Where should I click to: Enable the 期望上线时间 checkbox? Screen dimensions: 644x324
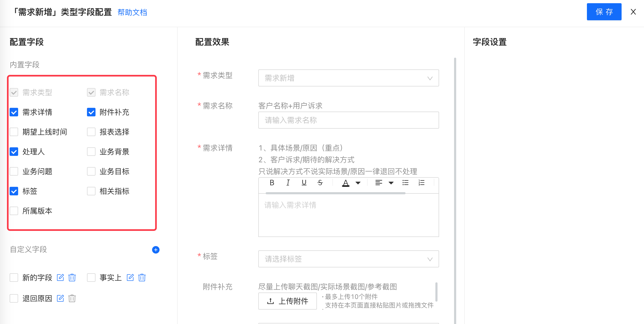[x=14, y=132]
